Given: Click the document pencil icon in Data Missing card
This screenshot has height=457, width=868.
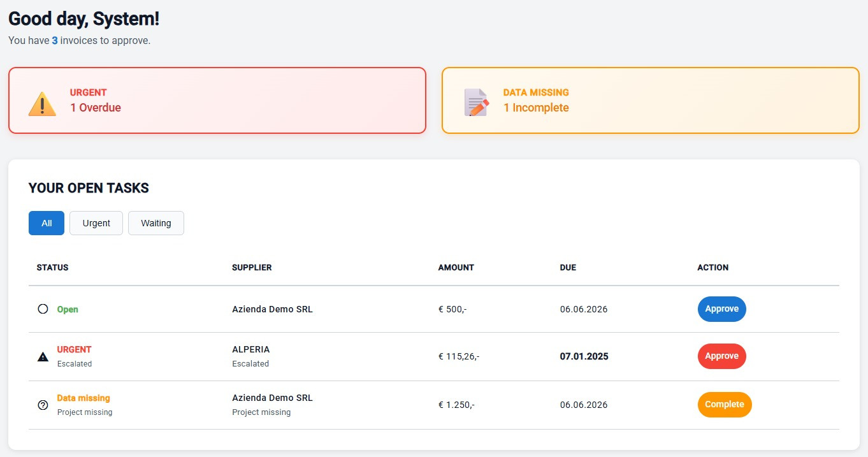Looking at the screenshot, I should (x=476, y=103).
